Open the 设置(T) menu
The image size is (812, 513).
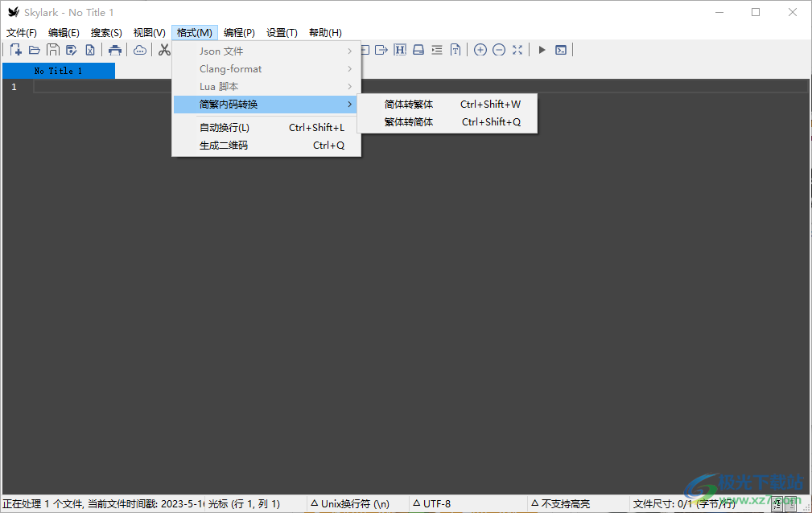[x=282, y=33]
